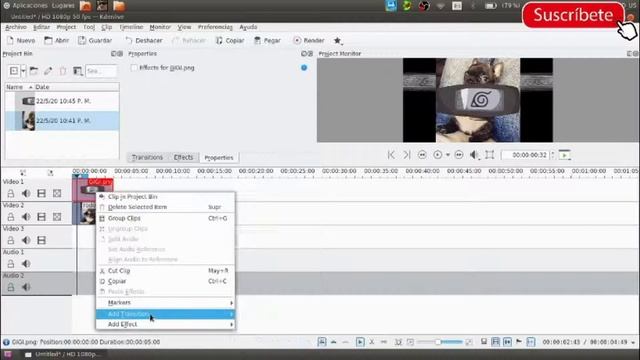Choose Delete Selected Item from context menu
The height and width of the screenshot is (360, 640).
click(x=165, y=207)
